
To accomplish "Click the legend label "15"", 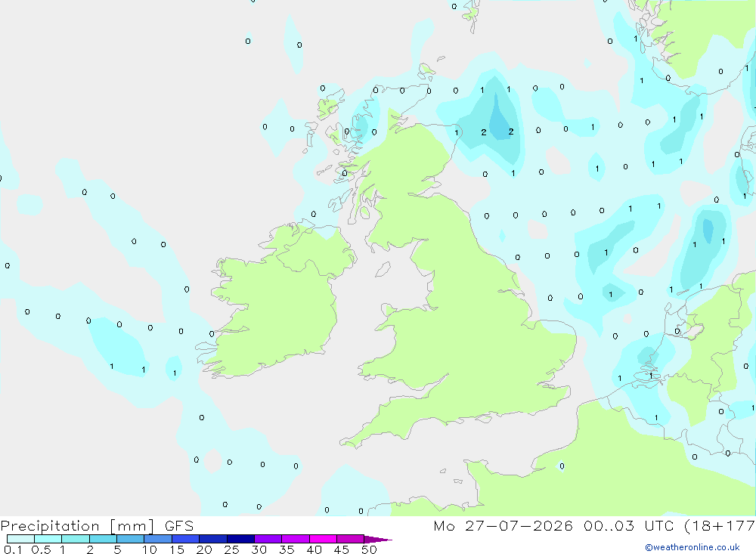I will (x=177, y=549).
